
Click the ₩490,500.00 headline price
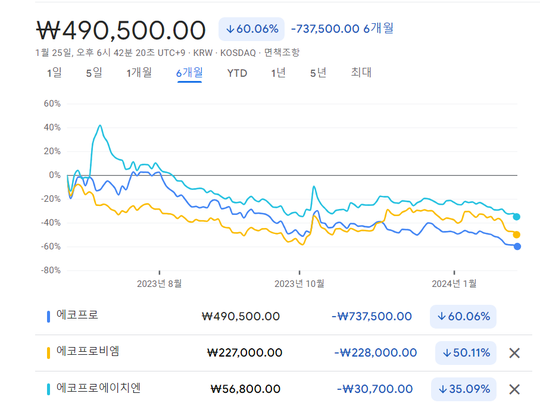121,30
